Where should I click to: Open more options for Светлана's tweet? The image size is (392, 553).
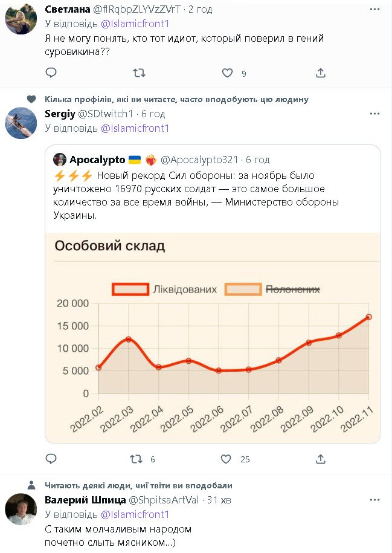click(374, 10)
